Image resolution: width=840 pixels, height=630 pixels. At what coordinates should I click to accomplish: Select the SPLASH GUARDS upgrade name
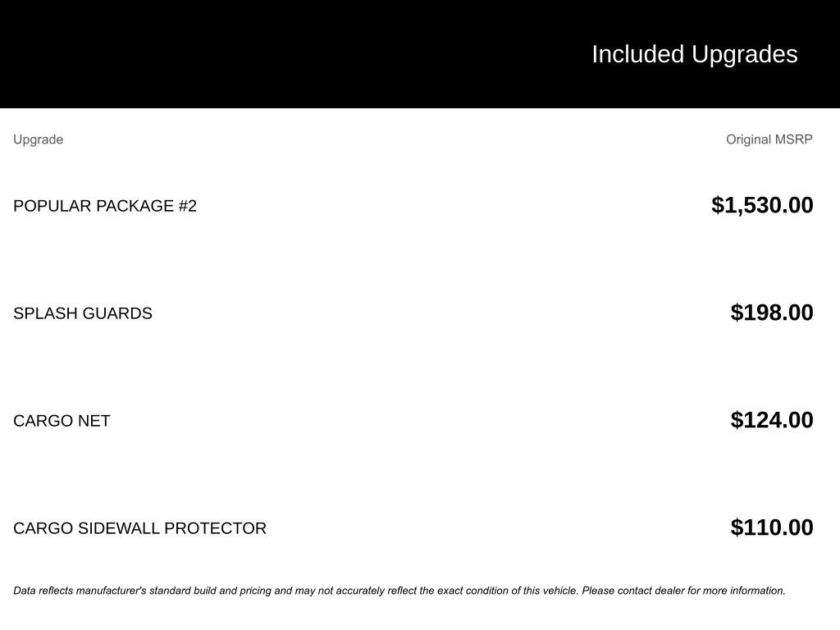click(x=83, y=313)
